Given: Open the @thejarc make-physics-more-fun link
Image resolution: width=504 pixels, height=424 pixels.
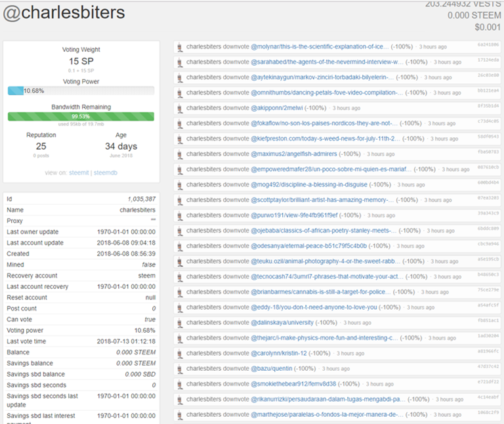Looking at the screenshot, I should 324,338.
